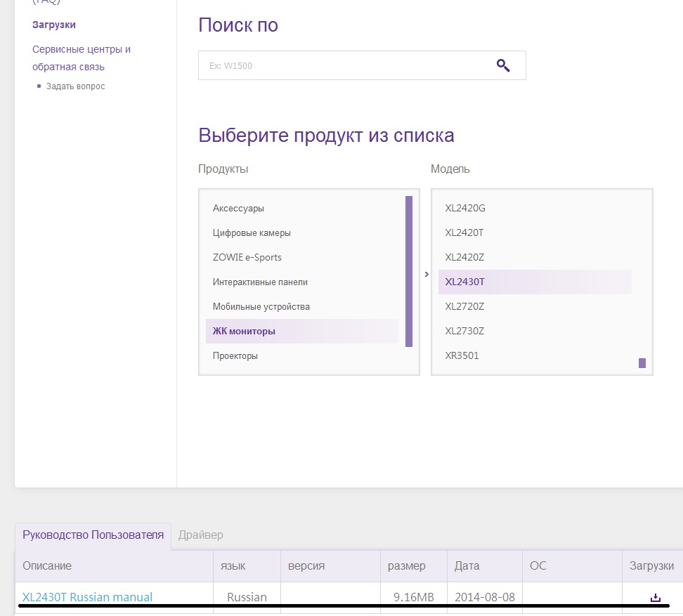Select ЖК мониторы category
The image size is (683, 616).
click(302, 332)
